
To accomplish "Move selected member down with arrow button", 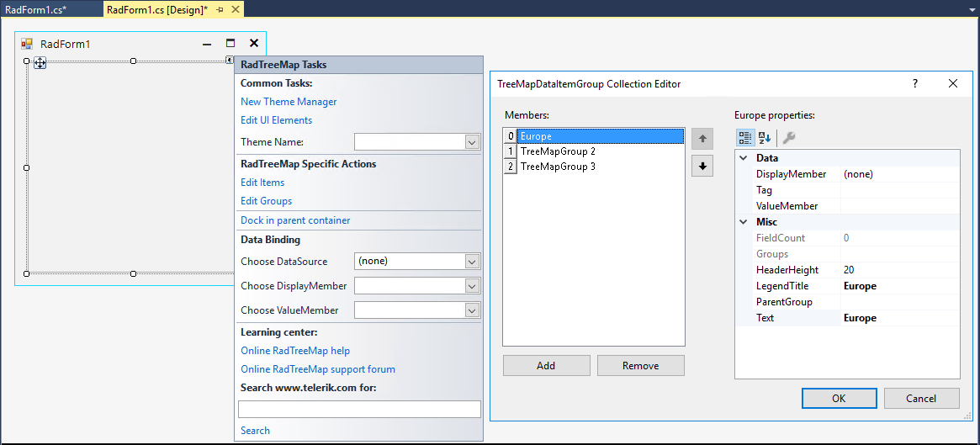I will (x=702, y=167).
